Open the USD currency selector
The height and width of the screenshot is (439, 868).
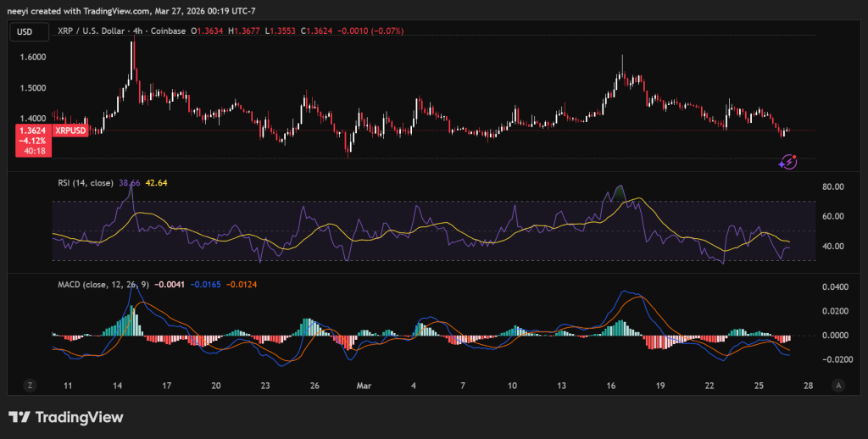coord(25,32)
